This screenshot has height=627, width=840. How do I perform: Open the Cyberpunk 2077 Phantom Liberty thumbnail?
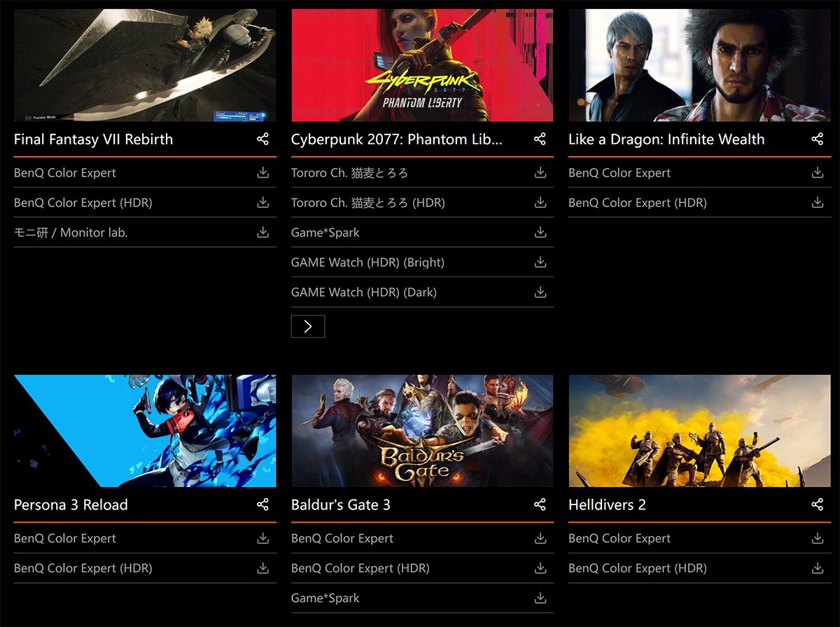pyautogui.click(x=422, y=65)
